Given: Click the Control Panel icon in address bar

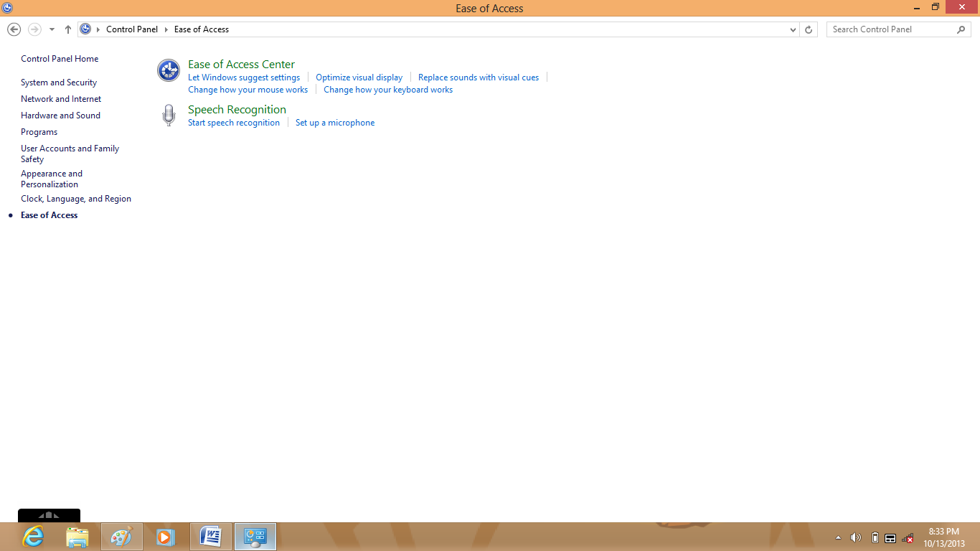Looking at the screenshot, I should tap(85, 29).
